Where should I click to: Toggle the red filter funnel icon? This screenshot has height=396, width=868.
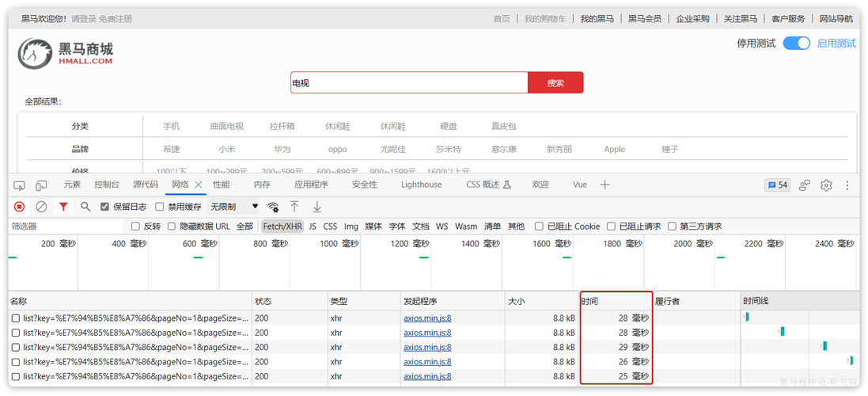[x=63, y=207]
